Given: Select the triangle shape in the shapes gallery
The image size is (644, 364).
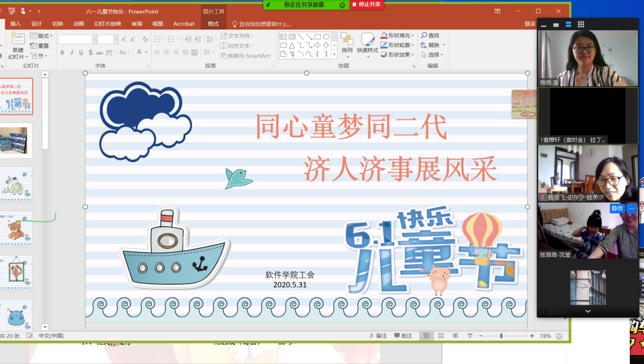Looking at the screenshot, I should [292, 45].
